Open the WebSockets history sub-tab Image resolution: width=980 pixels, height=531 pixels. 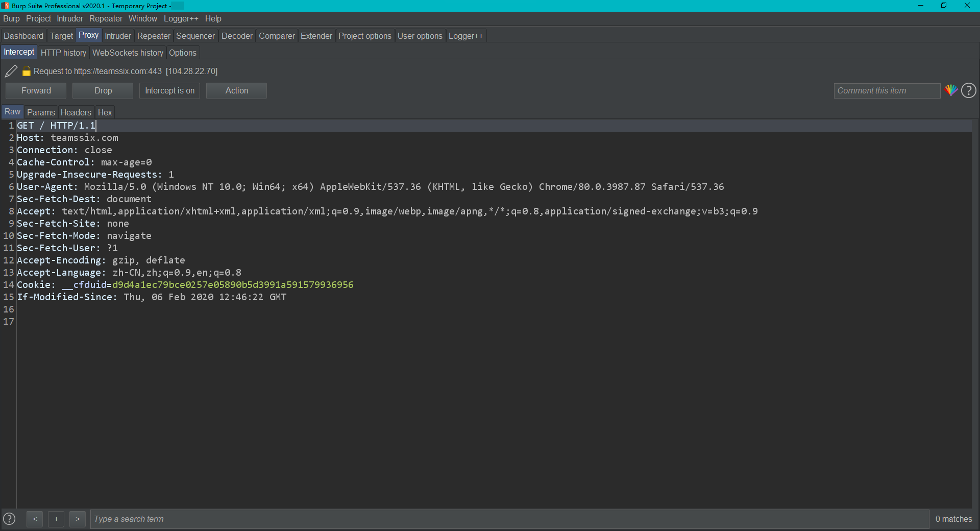[x=128, y=53]
